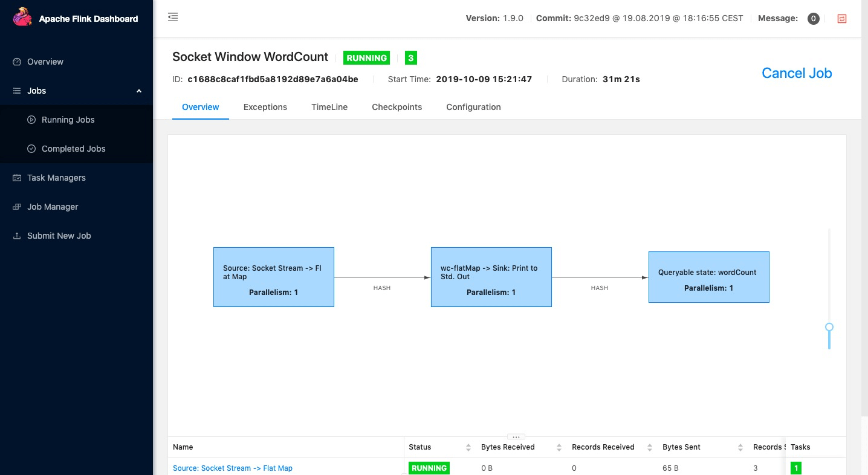The image size is (868, 475).
Task: Click the panel resize handle with dots
Action: (516, 436)
